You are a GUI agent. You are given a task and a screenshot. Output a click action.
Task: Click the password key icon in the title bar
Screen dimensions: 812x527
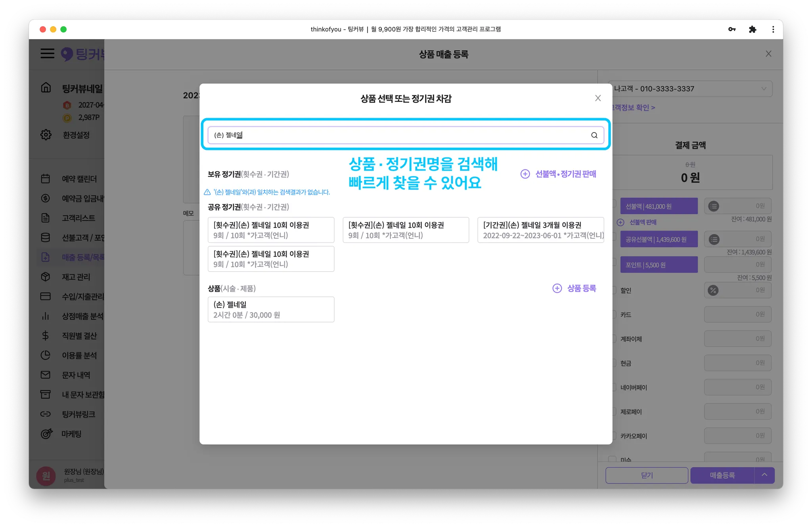tap(732, 29)
